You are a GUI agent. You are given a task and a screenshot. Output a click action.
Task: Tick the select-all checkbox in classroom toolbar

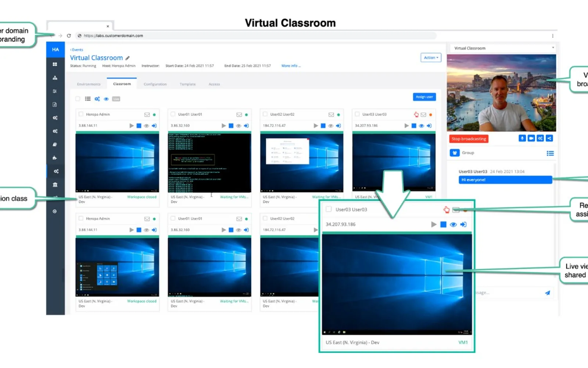[78, 99]
